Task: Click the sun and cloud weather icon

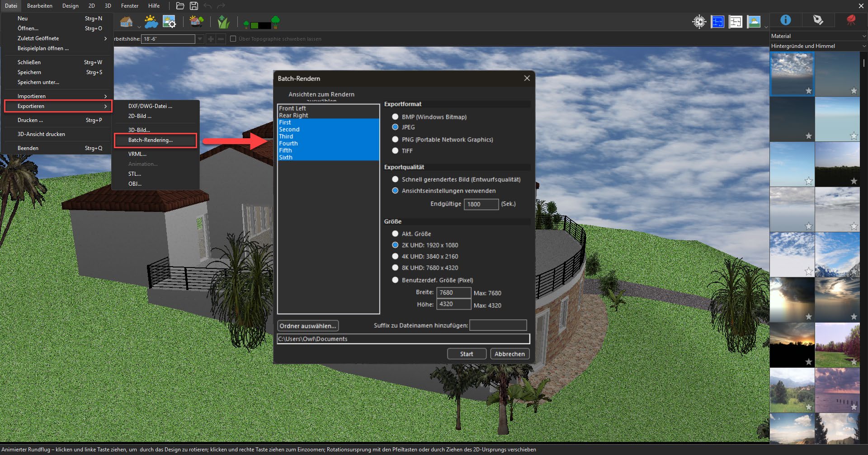Action: point(151,21)
